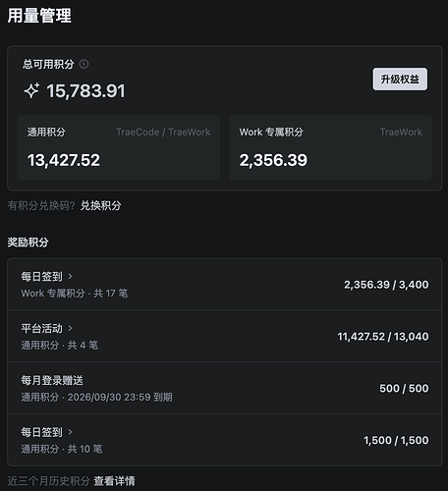Open the 兑换积分 link
448x491 pixels.
point(101,205)
